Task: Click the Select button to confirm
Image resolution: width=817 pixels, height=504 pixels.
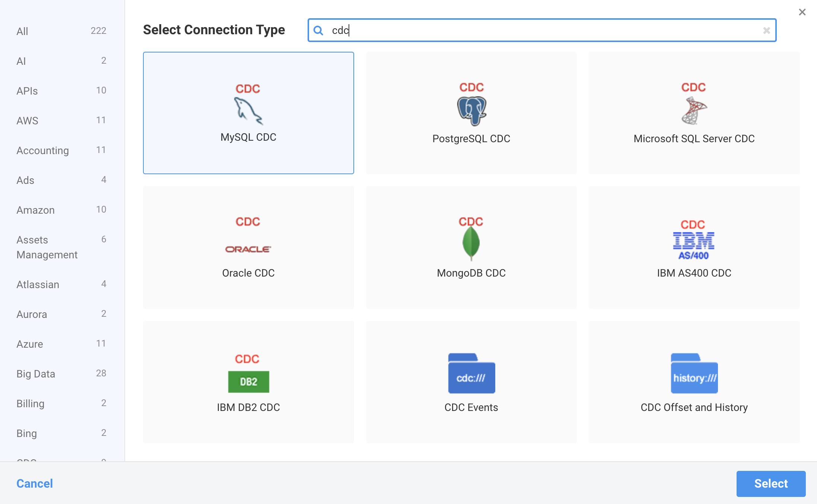Action: (771, 484)
